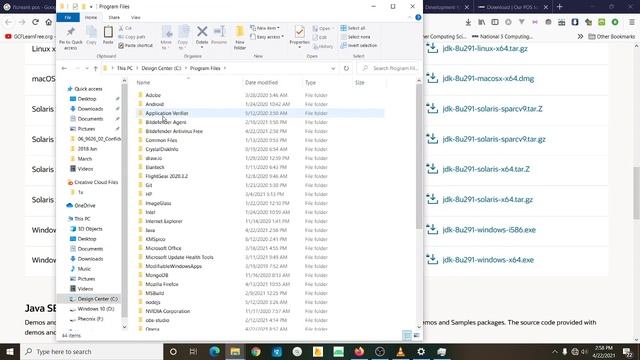Image resolution: width=640 pixels, height=360 pixels.
Task: Select This PC breadcrumb in address bar
Action: (x=124, y=68)
